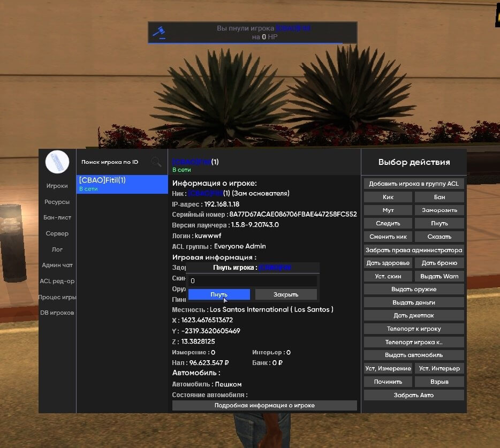Click the Заморозить button
Screen dimensions: 500x448
[440, 210]
